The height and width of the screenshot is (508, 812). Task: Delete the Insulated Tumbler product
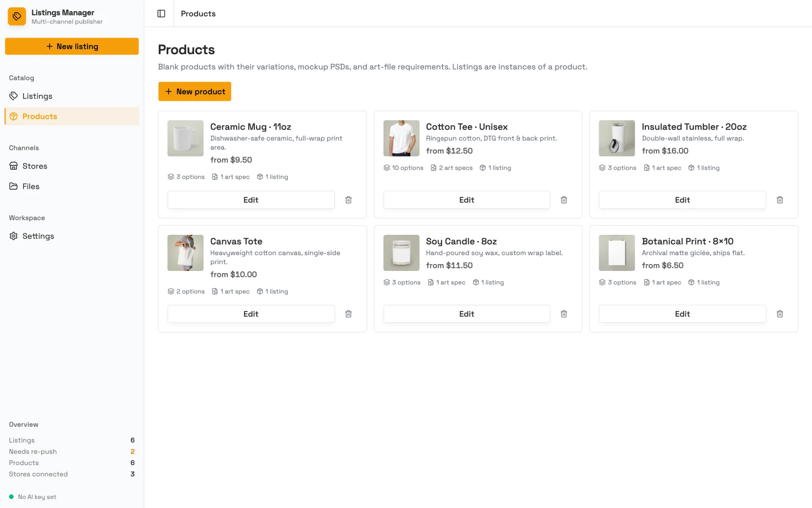[780, 200]
